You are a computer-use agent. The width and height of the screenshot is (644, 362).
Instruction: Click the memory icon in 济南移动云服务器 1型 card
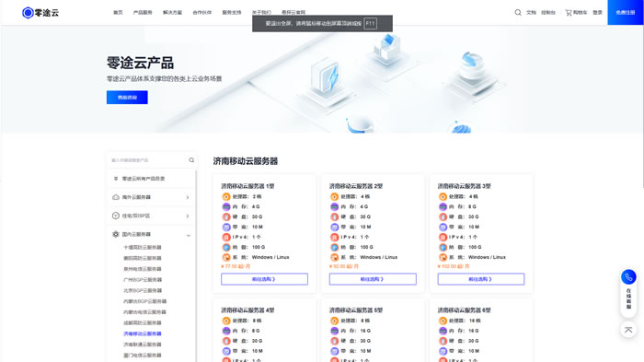226,206
